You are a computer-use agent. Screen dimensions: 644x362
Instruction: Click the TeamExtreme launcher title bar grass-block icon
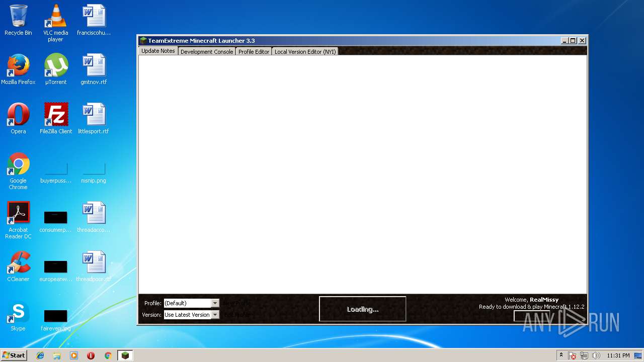143,41
